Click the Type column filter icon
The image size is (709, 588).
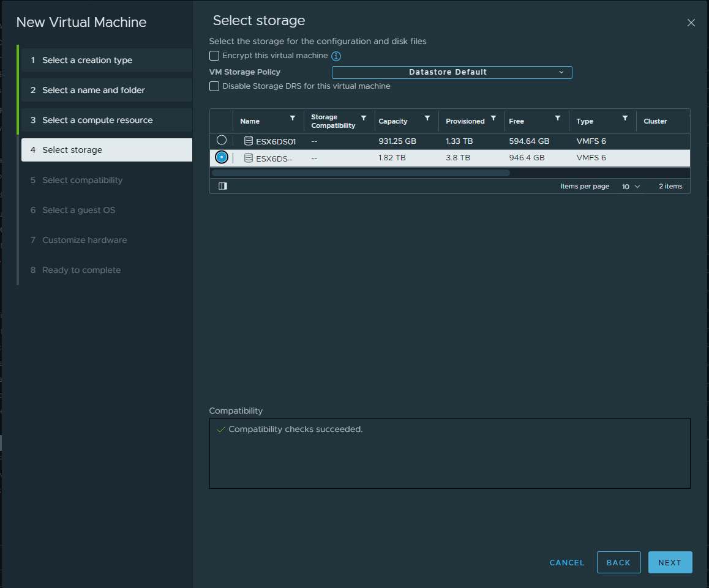pyautogui.click(x=625, y=118)
